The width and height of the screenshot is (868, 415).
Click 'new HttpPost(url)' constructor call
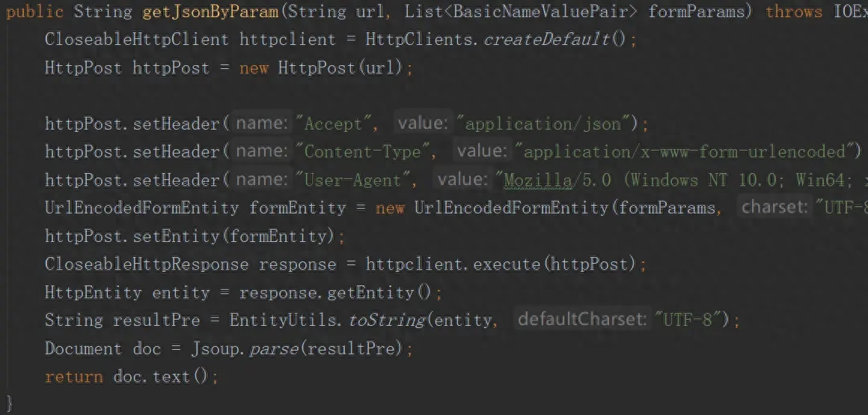click(320, 68)
